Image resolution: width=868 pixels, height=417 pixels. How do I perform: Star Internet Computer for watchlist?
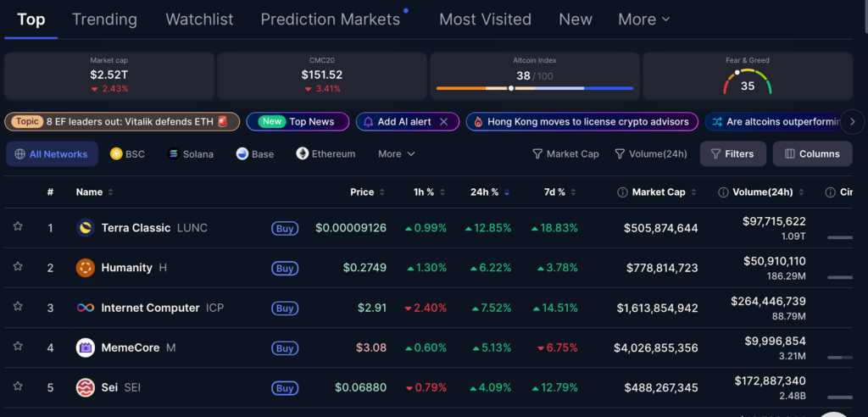pos(18,306)
